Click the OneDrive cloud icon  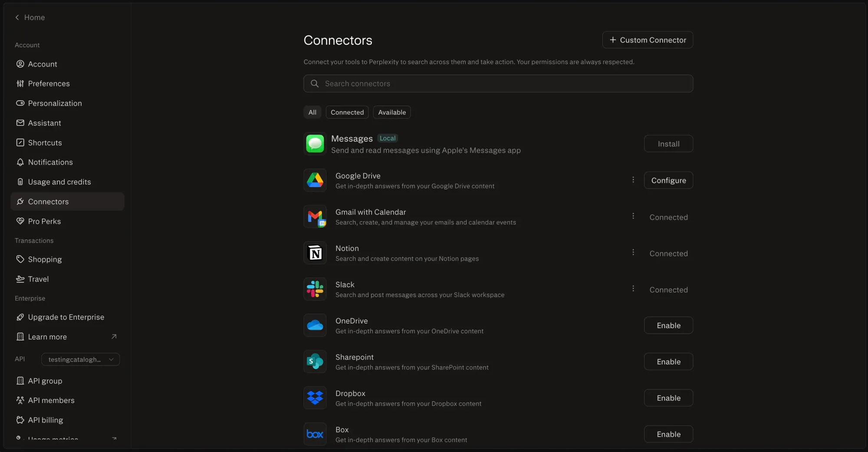click(x=315, y=325)
